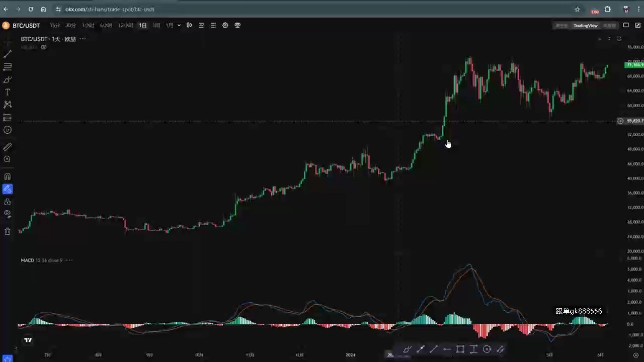The height and width of the screenshot is (362, 644).
Task: Select the chart tab left of TradingView
Action: pos(561,26)
